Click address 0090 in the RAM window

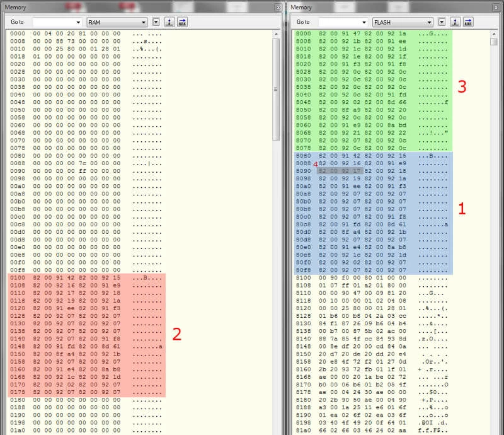click(x=18, y=171)
